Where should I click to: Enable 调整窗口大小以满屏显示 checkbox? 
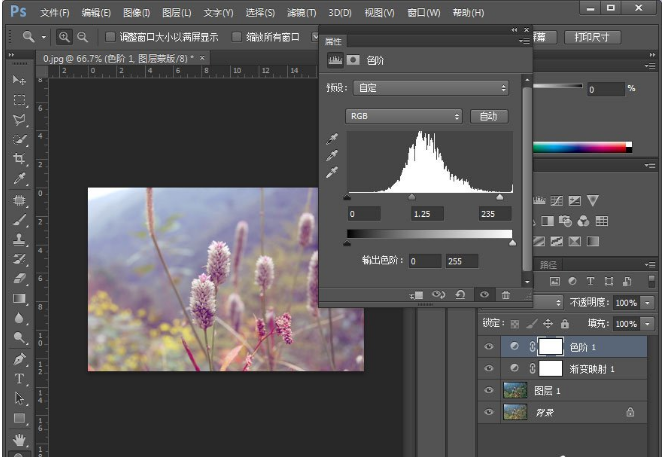click(x=111, y=37)
